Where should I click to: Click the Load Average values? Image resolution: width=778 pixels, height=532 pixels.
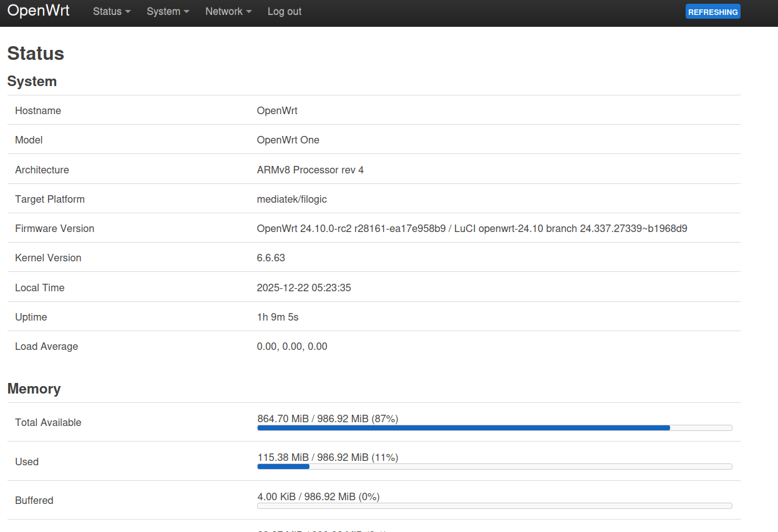coord(292,347)
